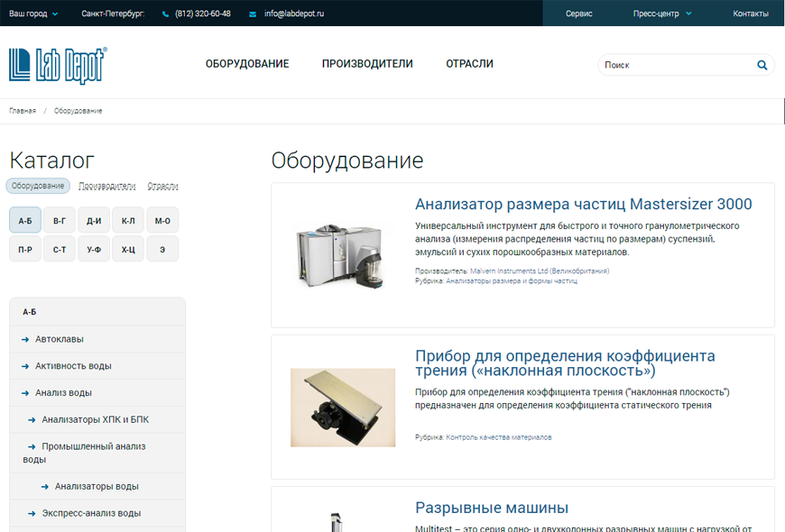The height and width of the screenshot is (532, 785).
Task: Click the Malvern Instruments Ltd manufacturer link
Action: 540,271
